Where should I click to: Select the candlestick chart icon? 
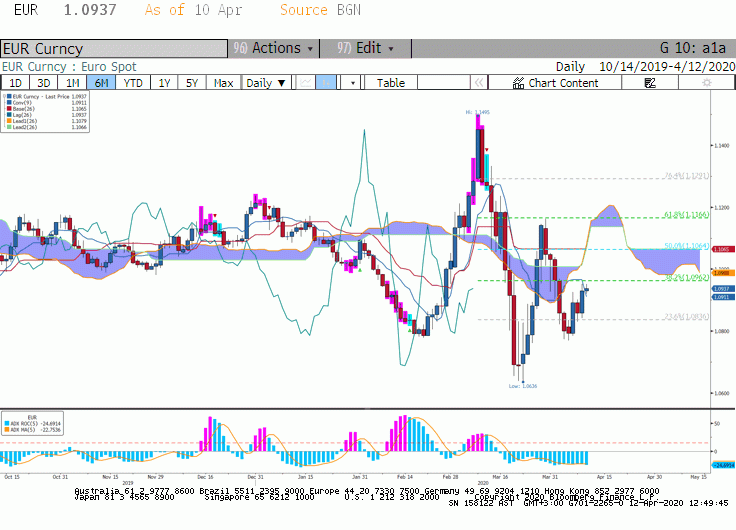pos(326,83)
